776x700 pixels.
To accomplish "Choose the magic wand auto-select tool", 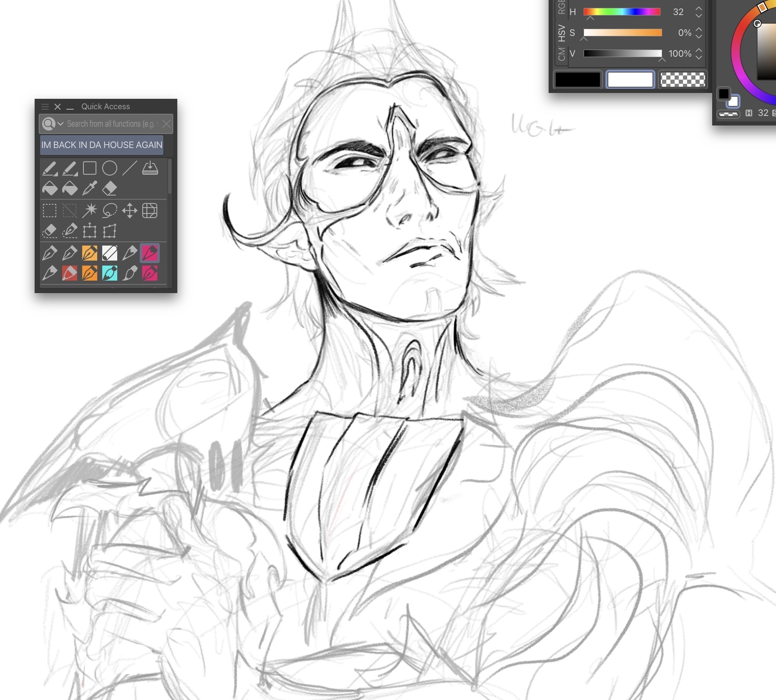I will pyautogui.click(x=90, y=211).
